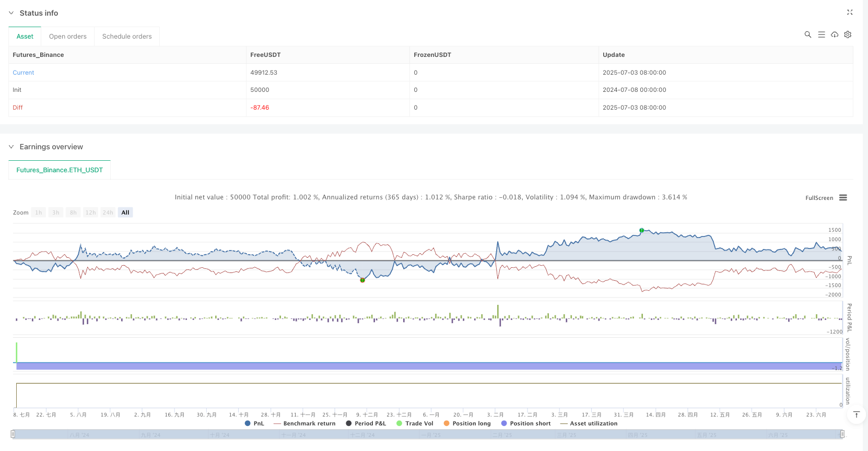Viewport: 868px width, 451px height.
Task: Click the Current row link
Action: (x=24, y=73)
